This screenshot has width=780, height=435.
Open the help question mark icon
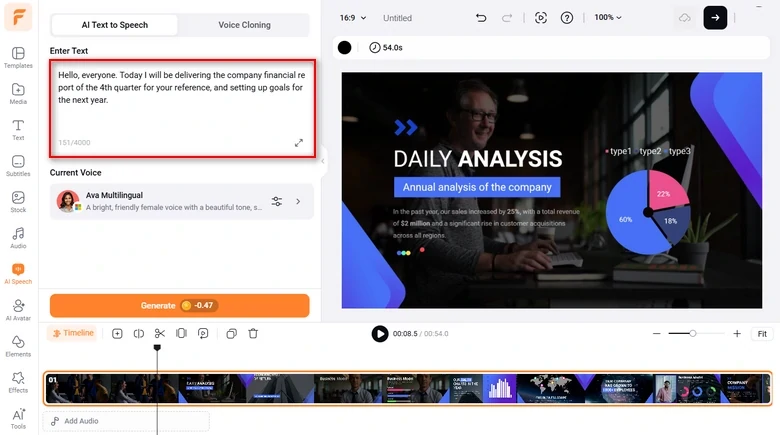[x=567, y=18]
